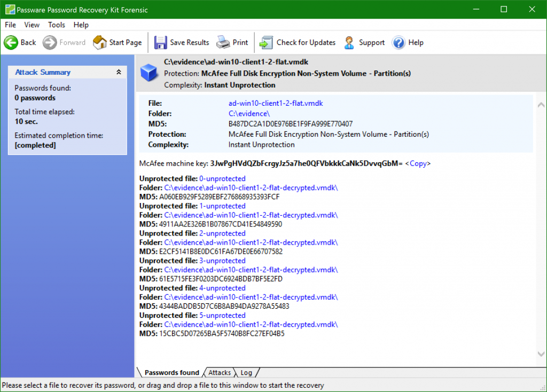
Task: Click the blue Help question mark icon
Action: click(x=398, y=43)
